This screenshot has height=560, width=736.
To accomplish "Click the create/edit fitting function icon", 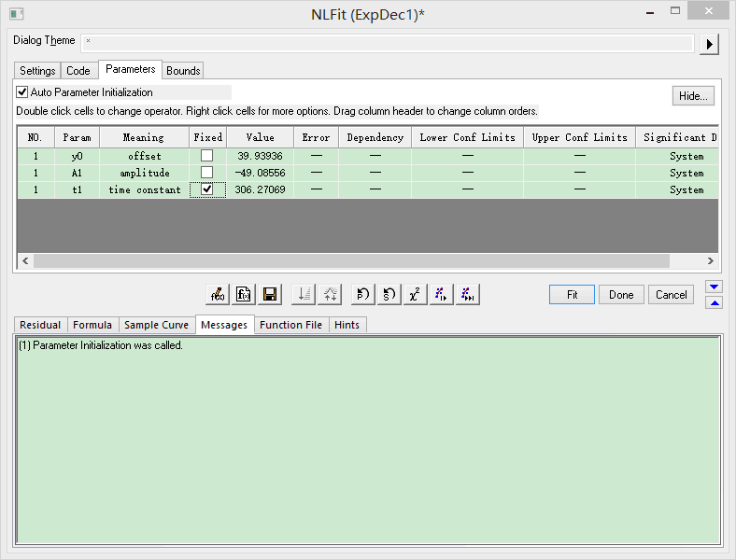I will (x=218, y=294).
